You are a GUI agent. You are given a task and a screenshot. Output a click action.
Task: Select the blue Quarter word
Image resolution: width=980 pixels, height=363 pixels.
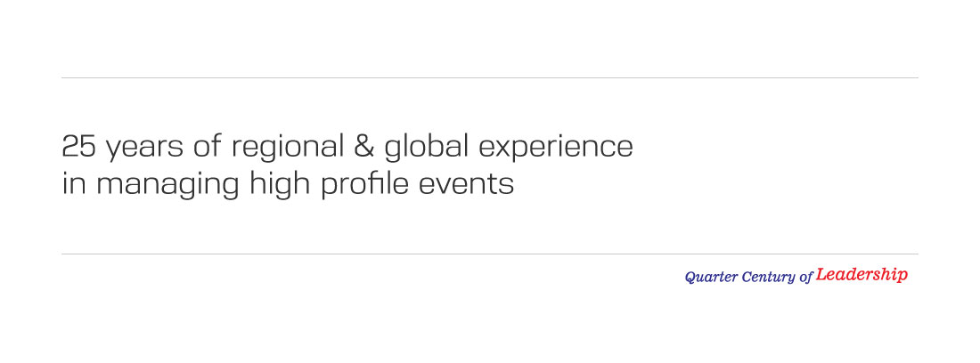coord(711,278)
